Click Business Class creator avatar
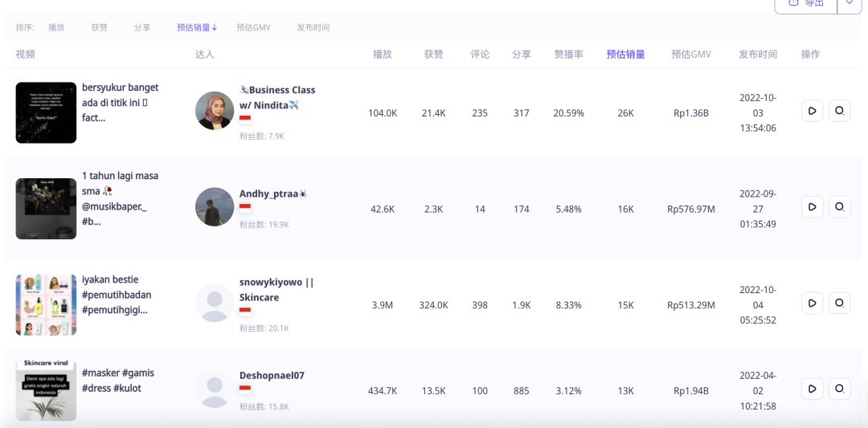Viewport: 868px width, 428px height. [215, 111]
